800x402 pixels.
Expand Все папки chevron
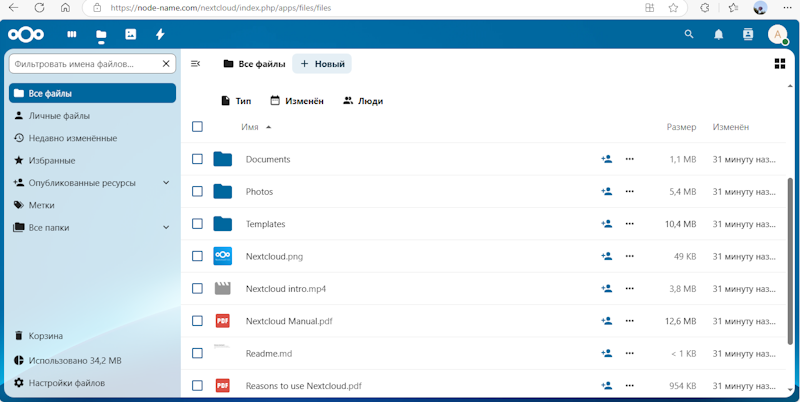tap(166, 228)
